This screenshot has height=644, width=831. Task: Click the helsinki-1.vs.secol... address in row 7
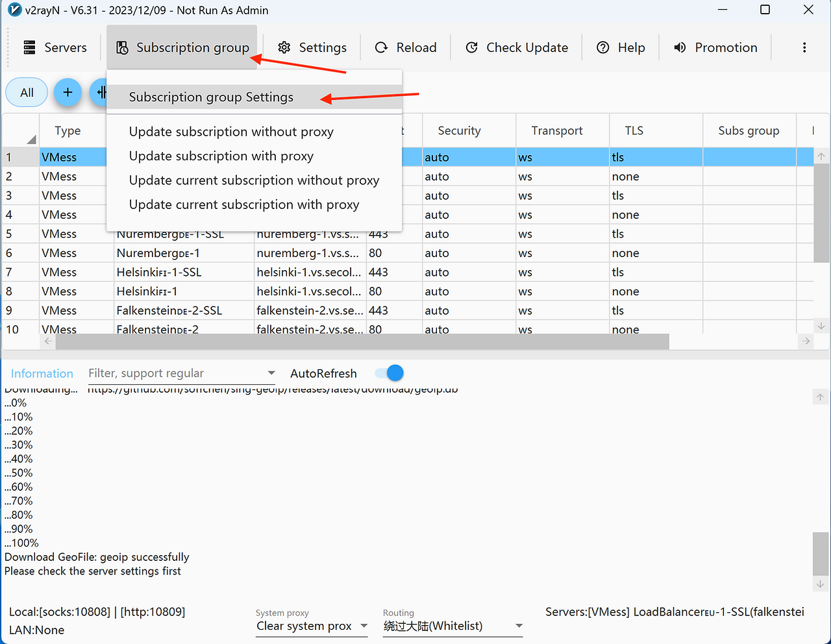310,272
